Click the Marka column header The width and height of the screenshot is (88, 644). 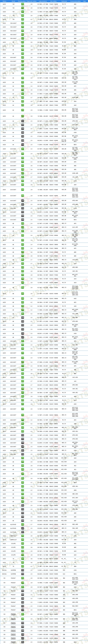coord(4,1)
